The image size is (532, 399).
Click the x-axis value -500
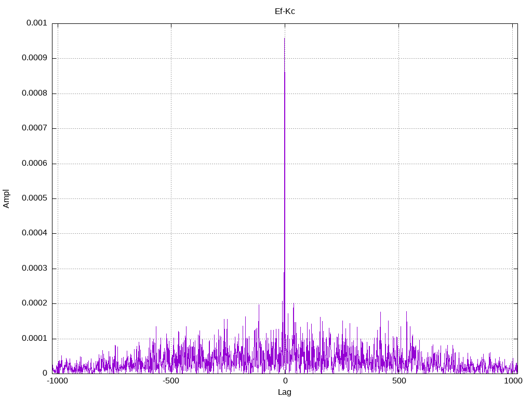170,381
